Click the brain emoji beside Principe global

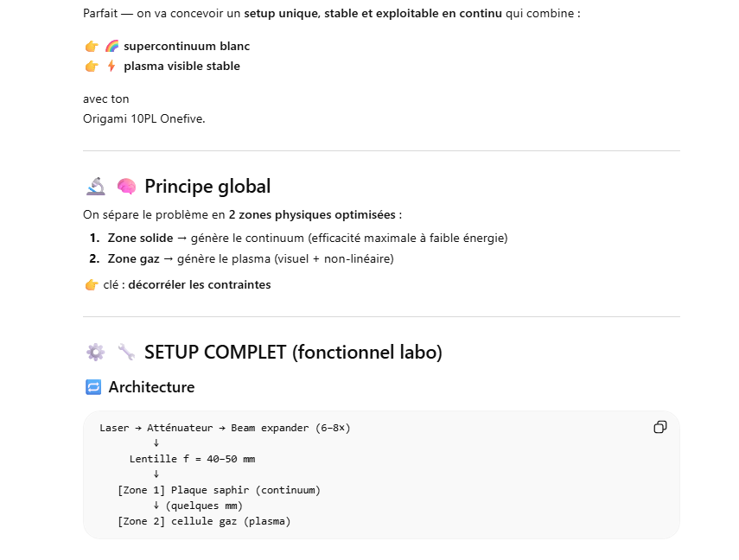[x=126, y=187]
